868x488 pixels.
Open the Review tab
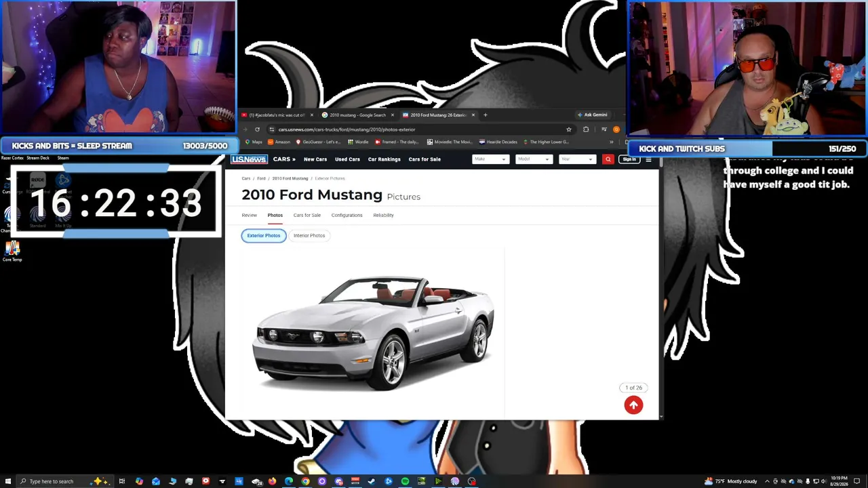[x=249, y=216]
